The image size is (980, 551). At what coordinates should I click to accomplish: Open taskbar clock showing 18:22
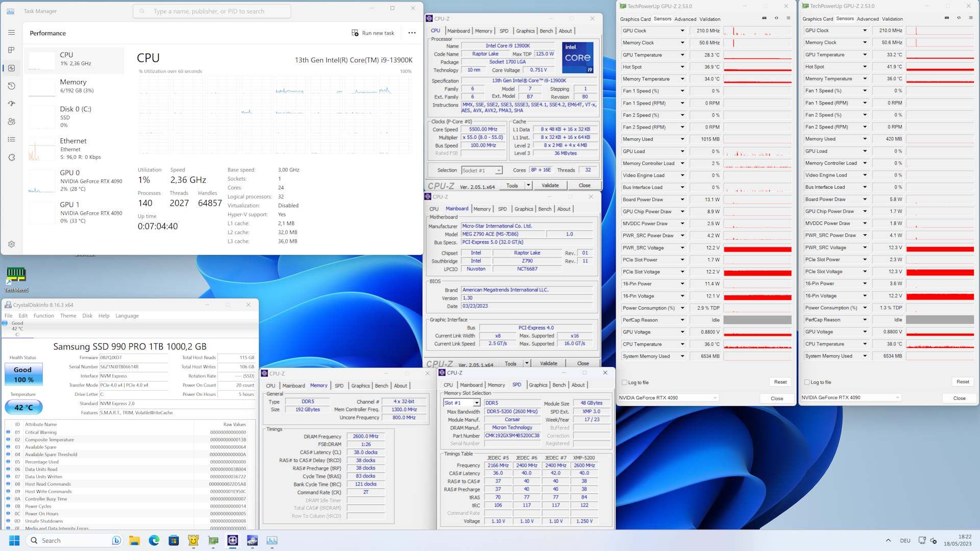tap(958, 540)
